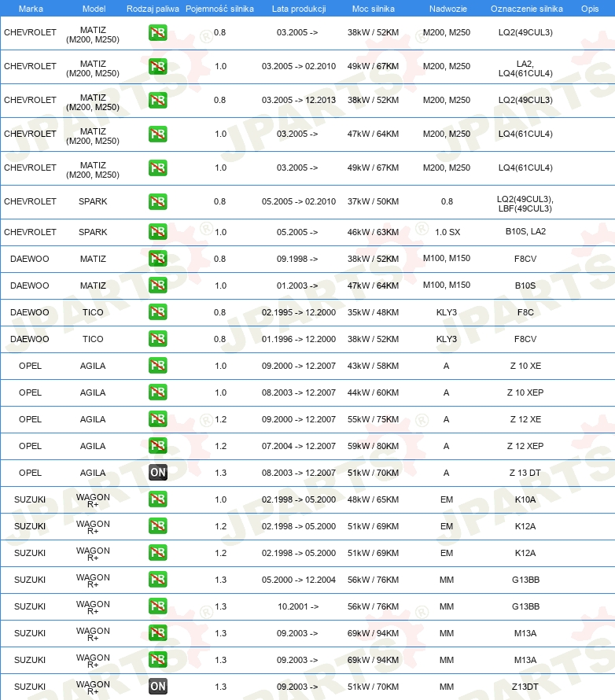Viewport: 615px width, 700px height.
Task: Click the petrol icon in the Daewoo Matiz B10S row
Action: (158, 286)
